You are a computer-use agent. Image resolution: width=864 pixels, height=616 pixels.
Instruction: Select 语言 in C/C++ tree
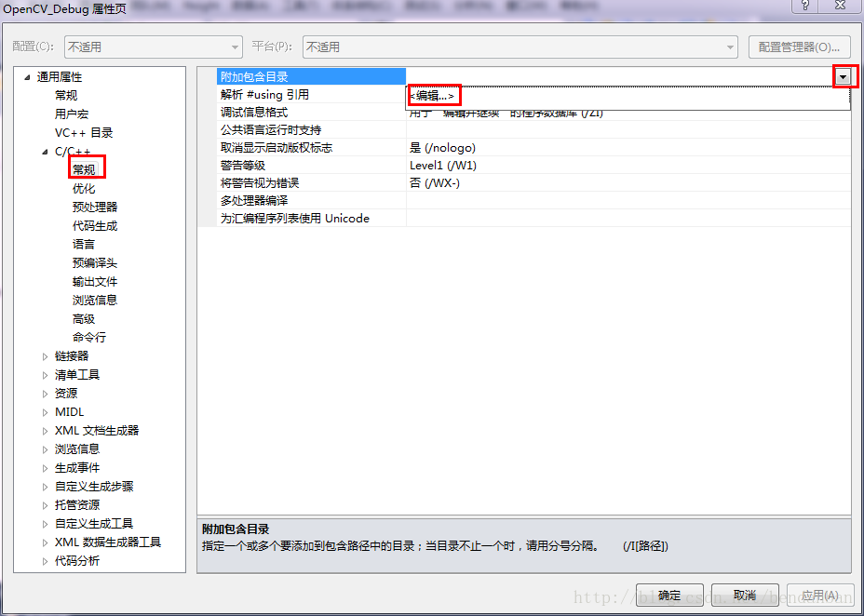tap(84, 245)
